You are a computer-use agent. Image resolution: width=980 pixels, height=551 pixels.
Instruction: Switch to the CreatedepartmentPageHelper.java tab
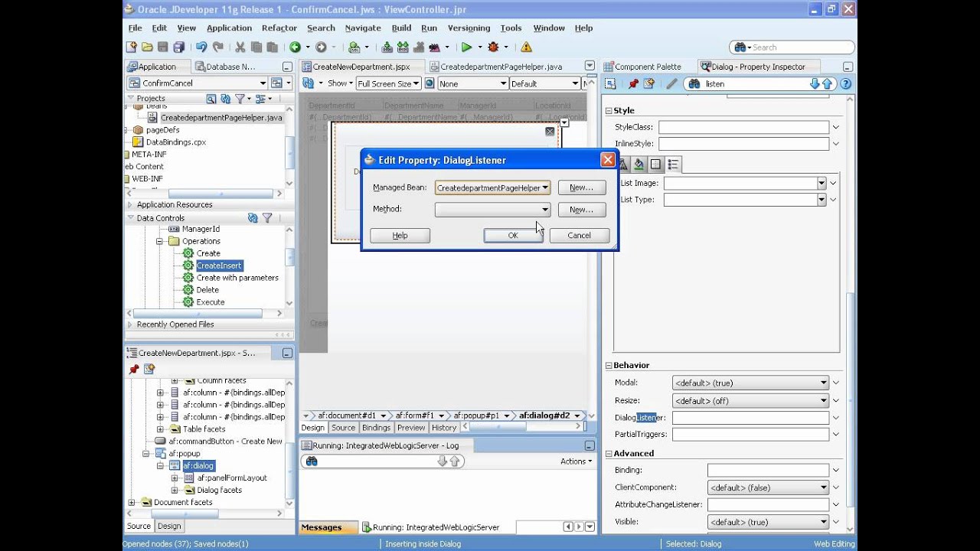click(x=501, y=67)
